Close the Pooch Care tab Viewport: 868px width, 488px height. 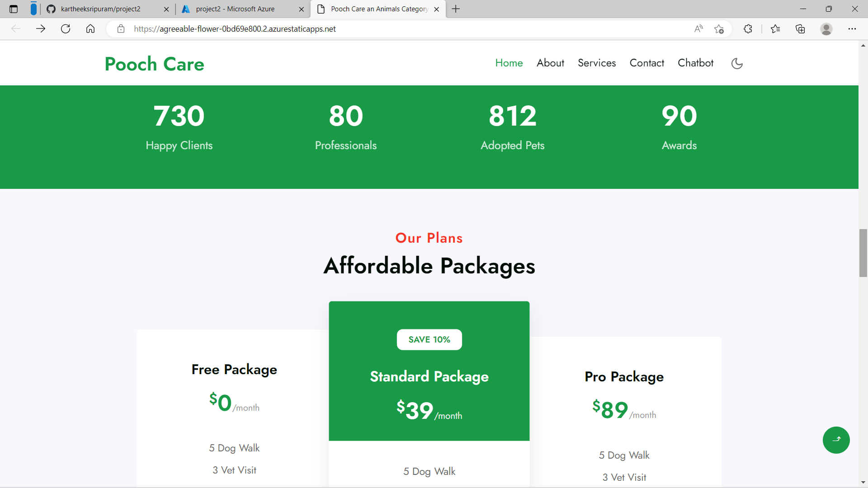pyautogui.click(x=436, y=9)
